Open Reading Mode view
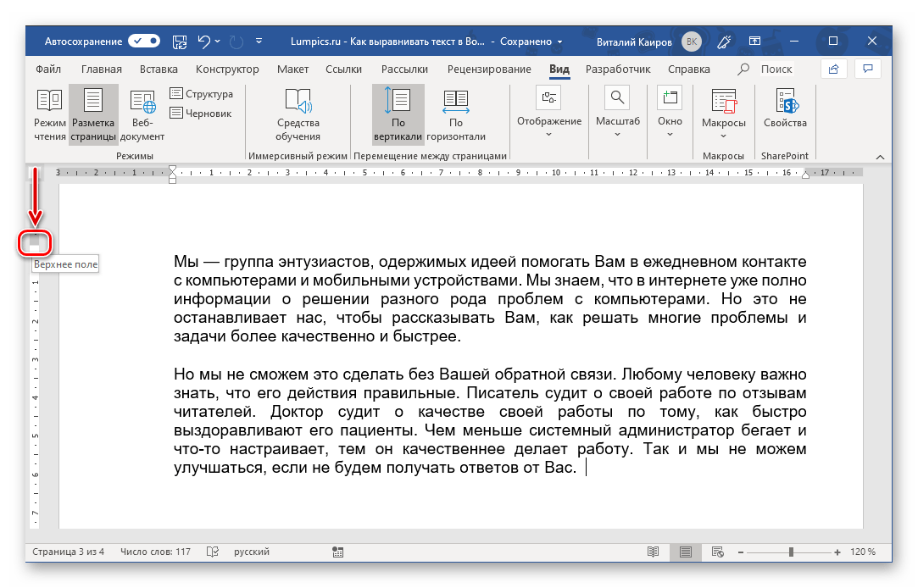The image size is (918, 588). tap(49, 114)
